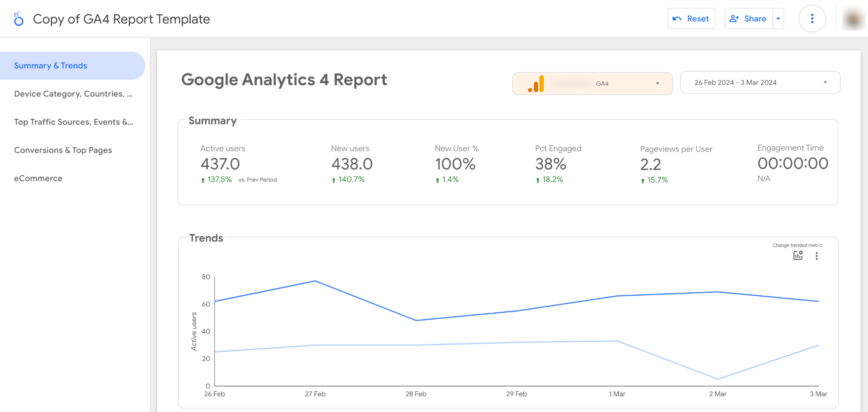868x412 pixels.
Task: Click the green arrow next to 137.5%
Action: pos(203,179)
